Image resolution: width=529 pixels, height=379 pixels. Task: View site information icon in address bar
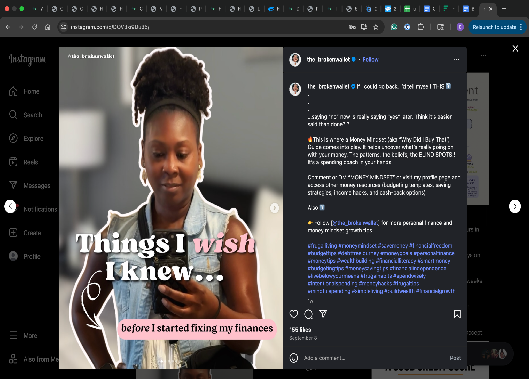63,27
